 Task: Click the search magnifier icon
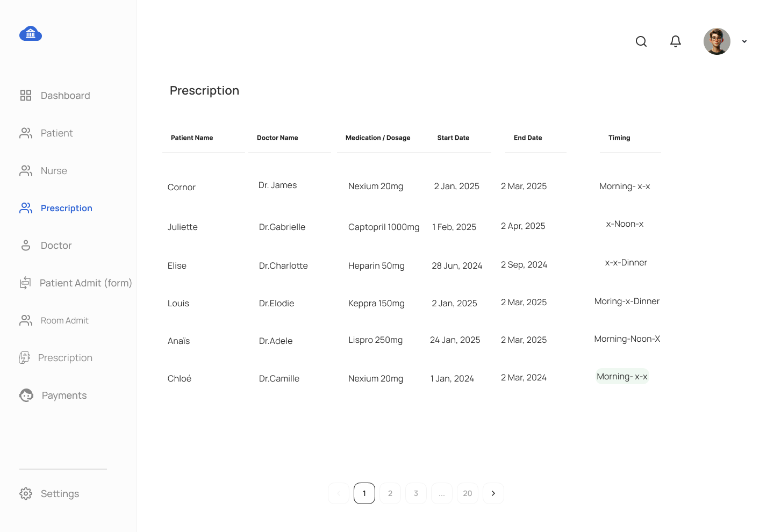(x=641, y=41)
